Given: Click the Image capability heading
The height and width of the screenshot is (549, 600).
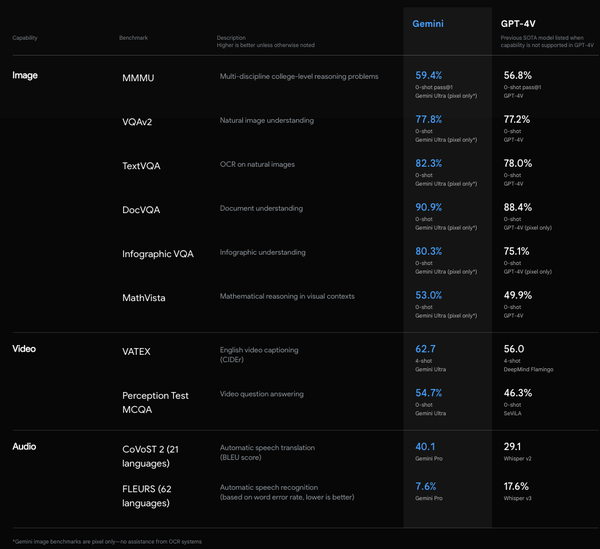Looking at the screenshot, I should click(25, 75).
